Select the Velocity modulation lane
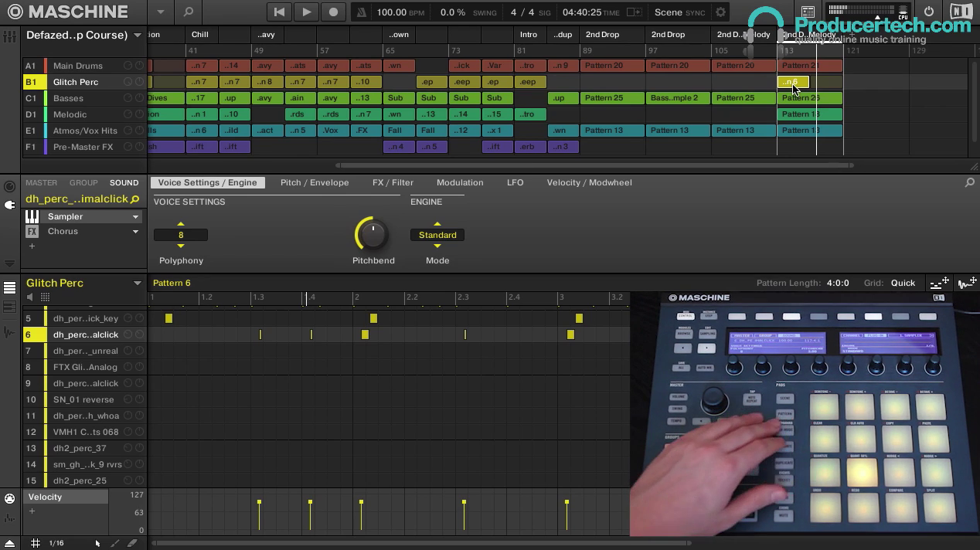This screenshot has width=980, height=550. [x=66, y=497]
